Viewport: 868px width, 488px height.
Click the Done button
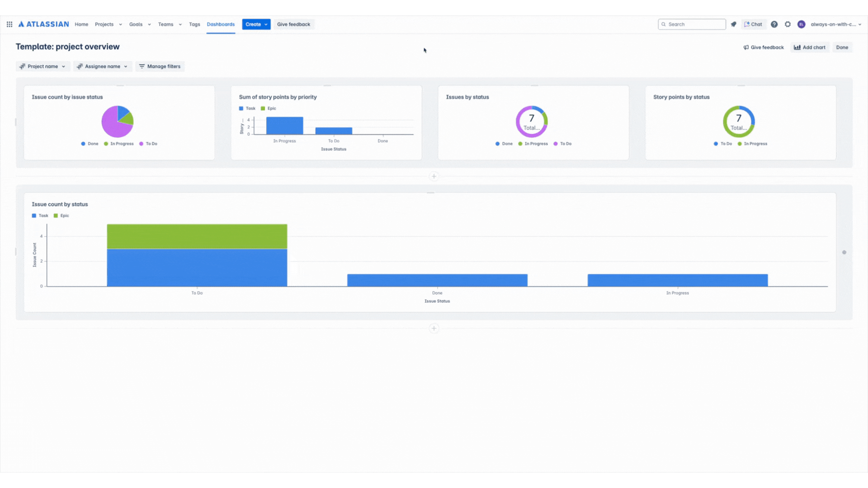coord(842,47)
